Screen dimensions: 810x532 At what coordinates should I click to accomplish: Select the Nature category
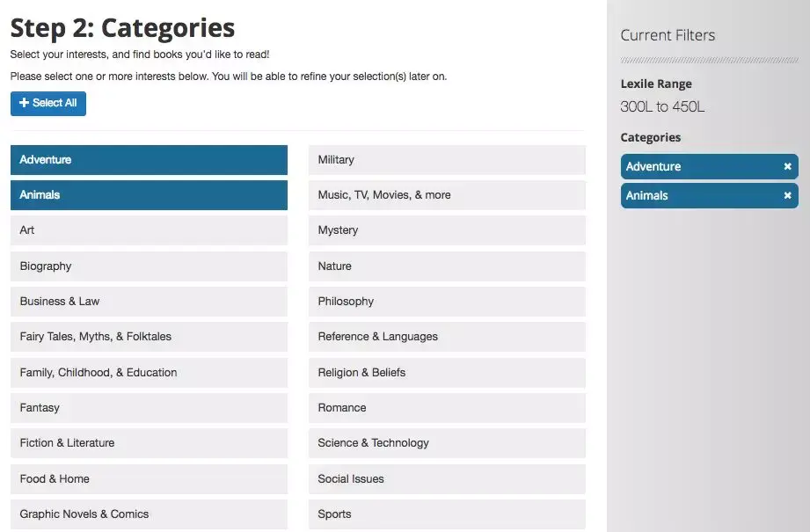pos(447,266)
